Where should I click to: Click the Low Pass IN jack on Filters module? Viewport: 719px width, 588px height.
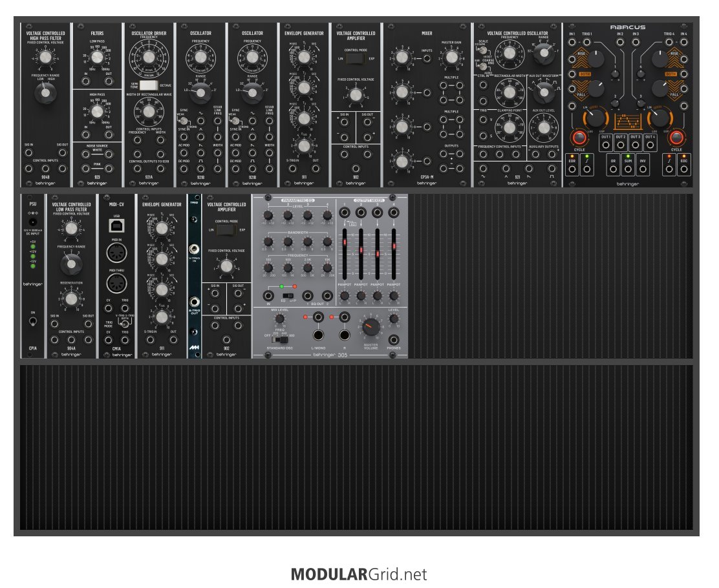pyautogui.click(x=86, y=81)
